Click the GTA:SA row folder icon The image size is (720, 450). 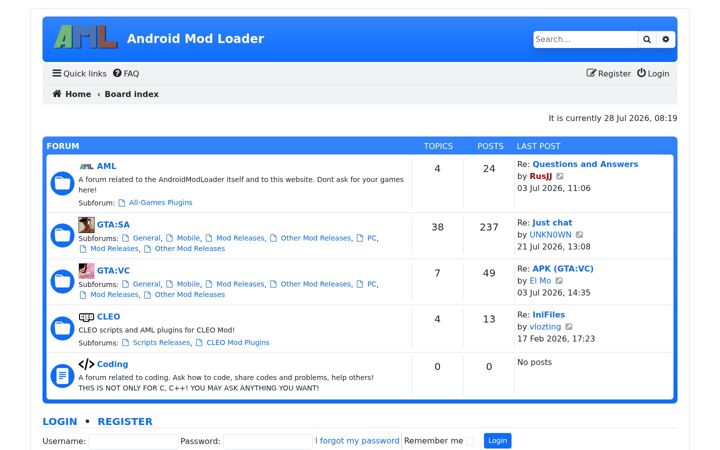click(62, 236)
